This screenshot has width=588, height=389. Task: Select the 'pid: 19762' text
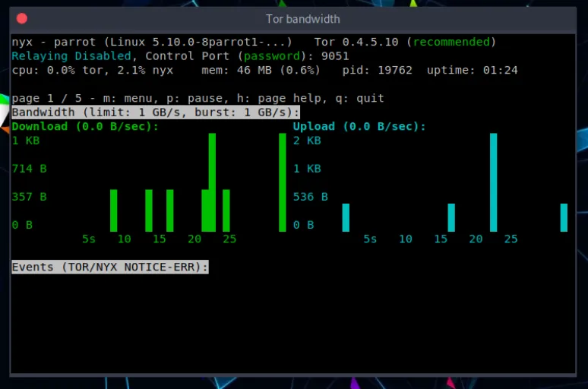pos(377,70)
